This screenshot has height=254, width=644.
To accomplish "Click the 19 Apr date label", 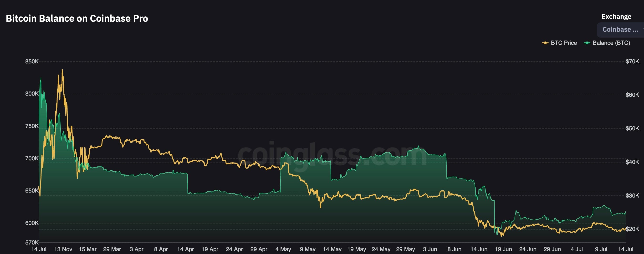I will 210,249.
